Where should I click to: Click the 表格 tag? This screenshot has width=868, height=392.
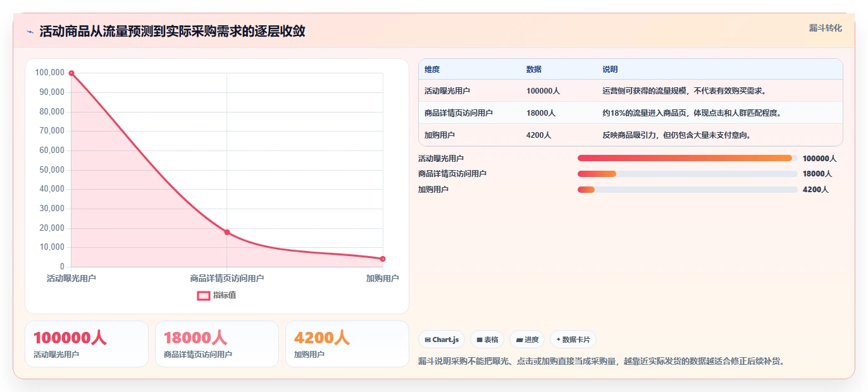[x=487, y=340]
